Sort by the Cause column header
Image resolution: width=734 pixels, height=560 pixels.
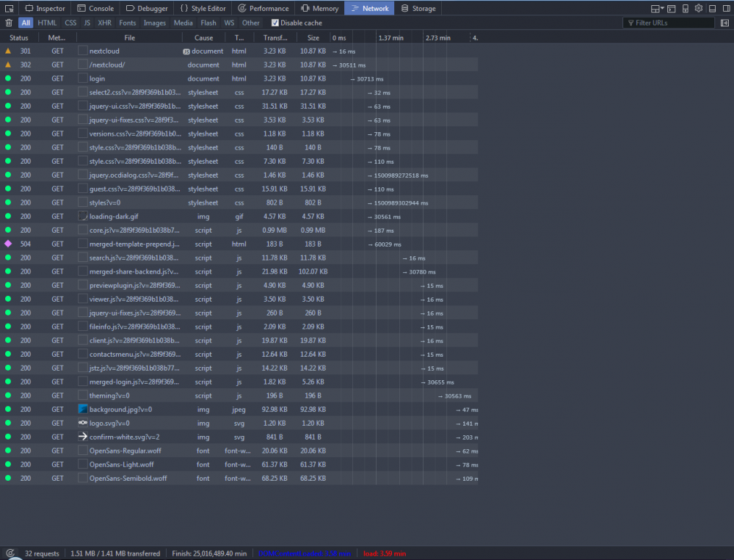(203, 37)
